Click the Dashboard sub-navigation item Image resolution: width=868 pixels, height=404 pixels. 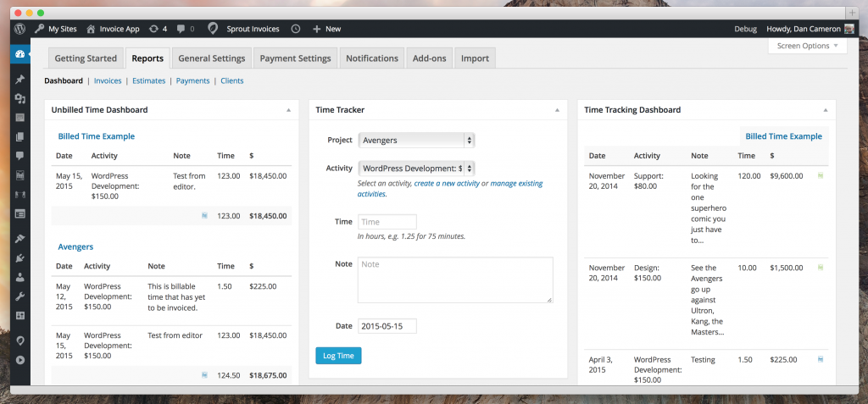point(64,80)
